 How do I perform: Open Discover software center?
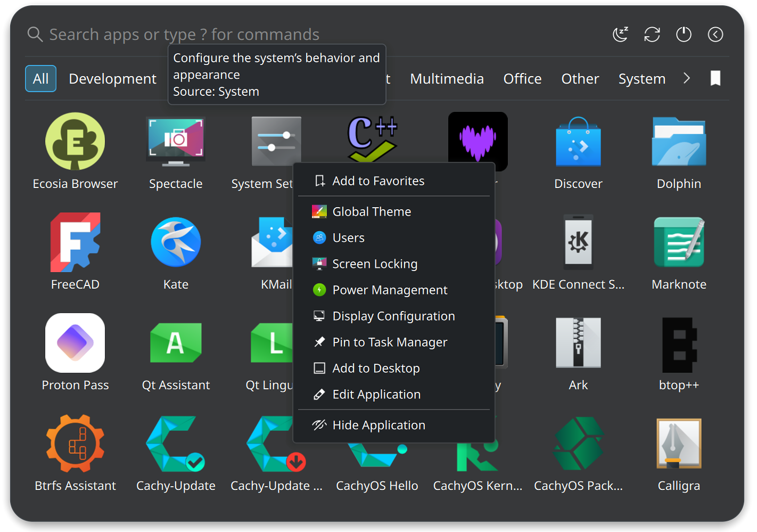[x=578, y=152]
